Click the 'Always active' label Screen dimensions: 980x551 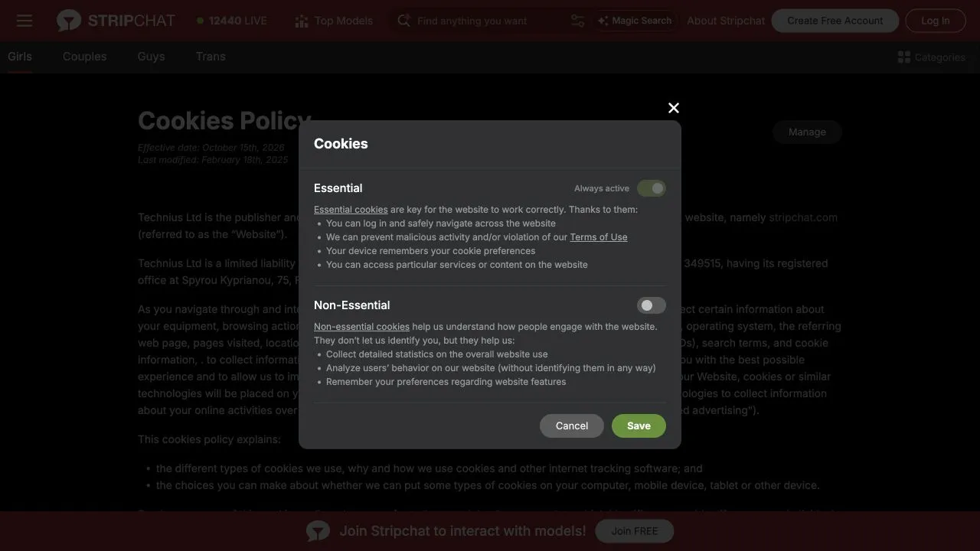tap(602, 188)
